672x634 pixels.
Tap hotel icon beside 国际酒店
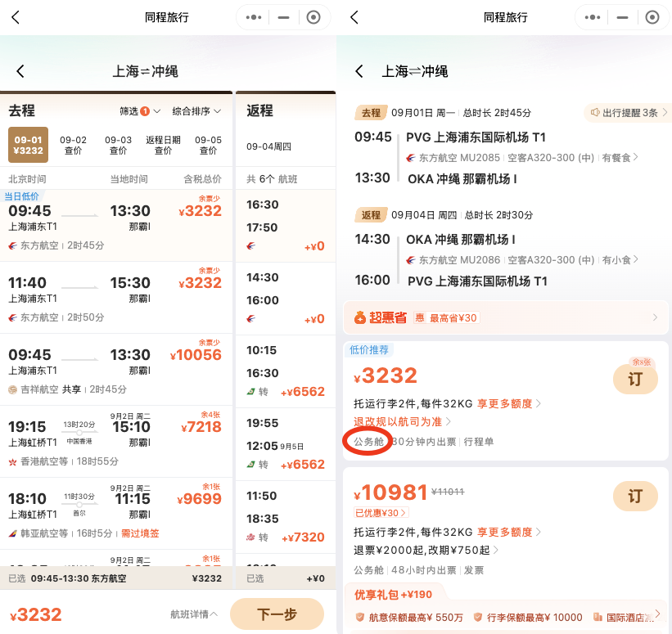598,618
